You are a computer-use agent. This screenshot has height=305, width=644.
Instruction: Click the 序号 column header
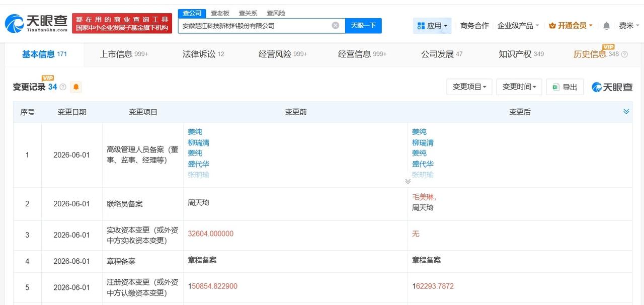pyautogui.click(x=27, y=112)
